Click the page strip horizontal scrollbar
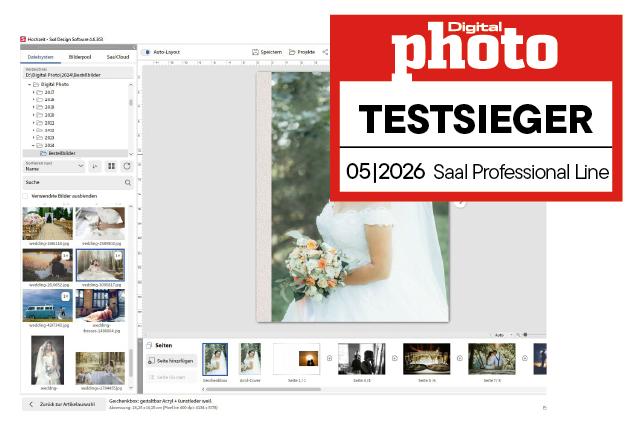This screenshot has height=423, width=634. pos(264,389)
